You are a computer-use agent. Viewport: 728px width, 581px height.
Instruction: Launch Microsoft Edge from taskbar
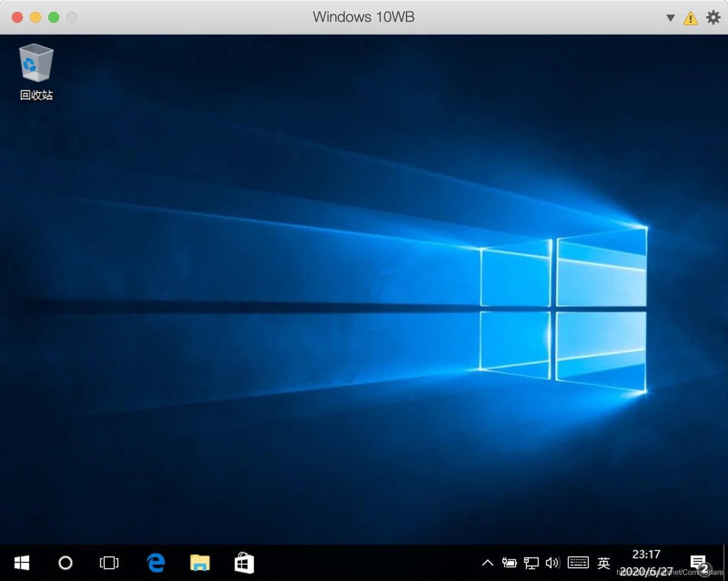point(156,563)
